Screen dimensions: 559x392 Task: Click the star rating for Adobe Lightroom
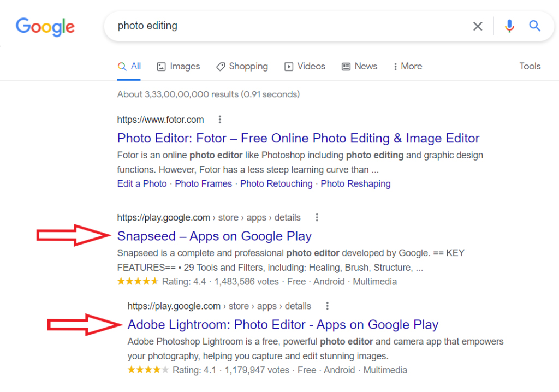tap(148, 370)
